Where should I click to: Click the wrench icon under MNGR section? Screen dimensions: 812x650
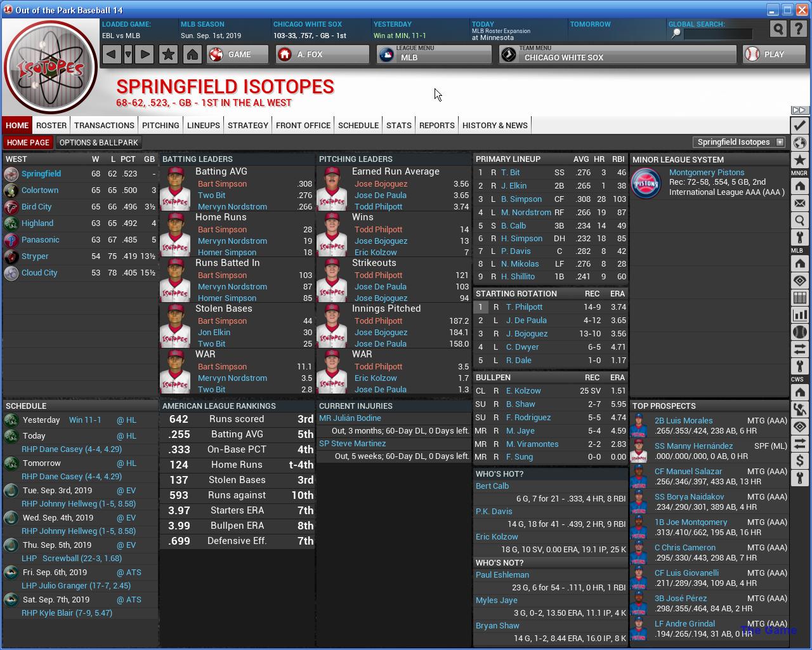(x=799, y=237)
